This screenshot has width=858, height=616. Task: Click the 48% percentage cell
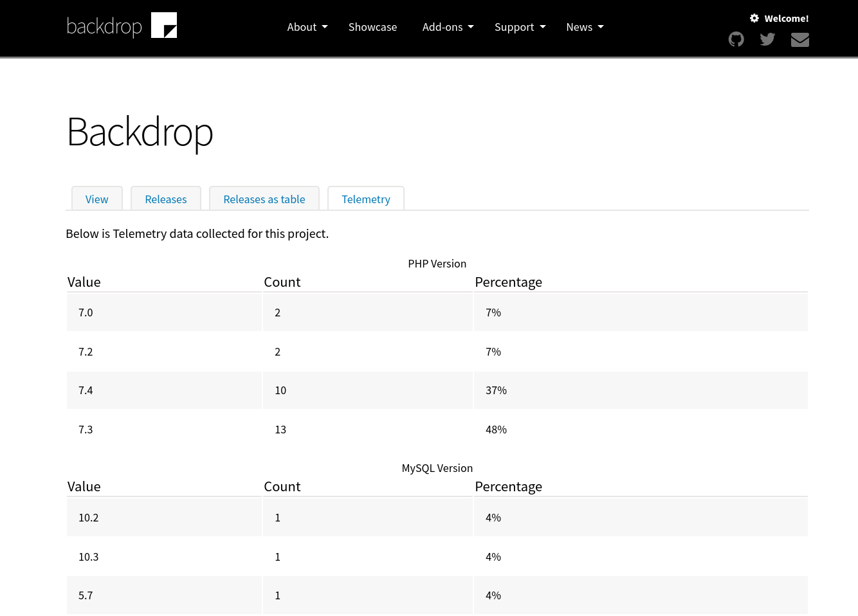[x=641, y=430]
